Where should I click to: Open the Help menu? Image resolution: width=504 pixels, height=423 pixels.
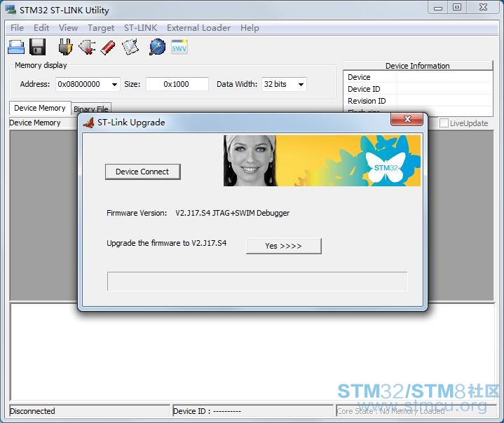(x=250, y=28)
